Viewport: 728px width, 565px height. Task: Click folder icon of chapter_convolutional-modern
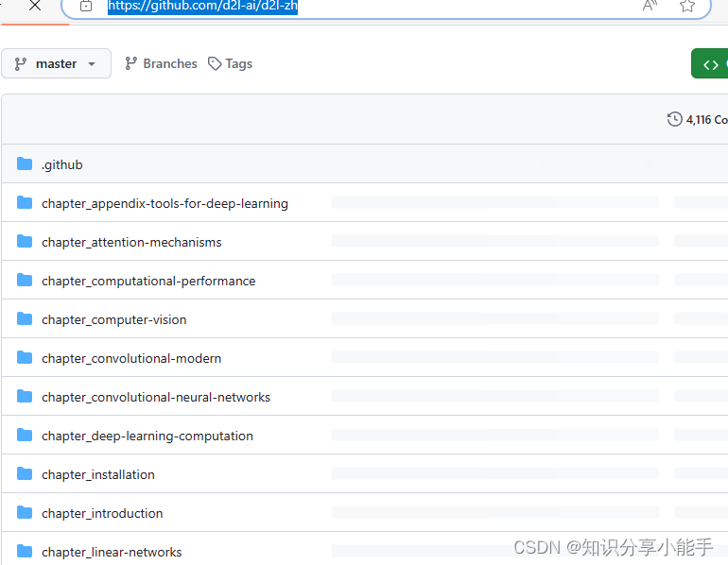point(25,357)
